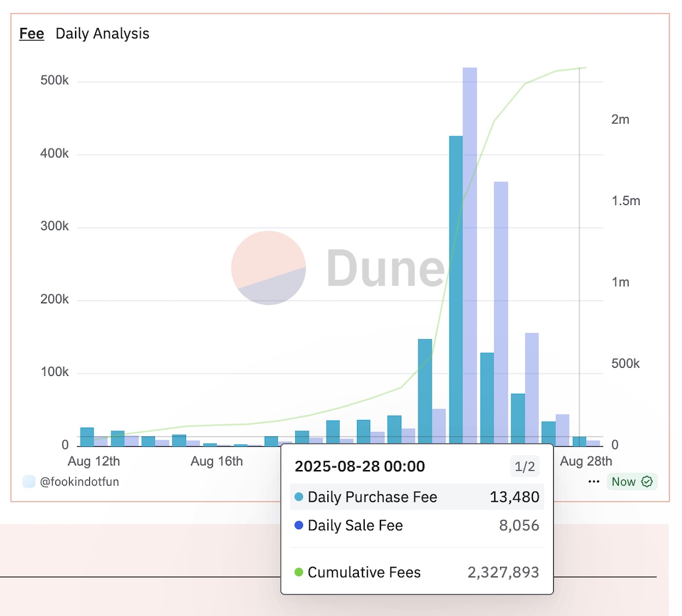682x616 pixels.
Task: Switch to the Daily Analysis tab
Action: [103, 34]
